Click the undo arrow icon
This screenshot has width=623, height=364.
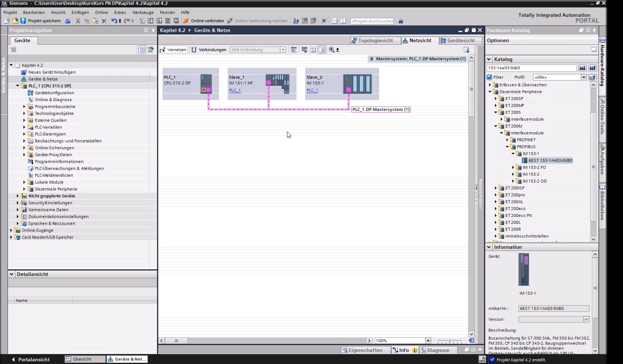click(x=114, y=21)
